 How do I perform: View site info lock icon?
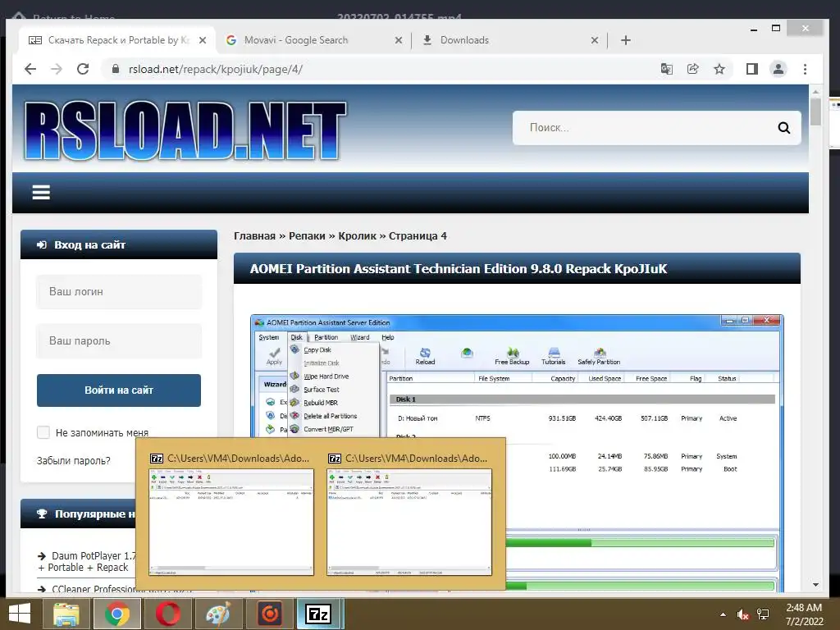point(115,69)
